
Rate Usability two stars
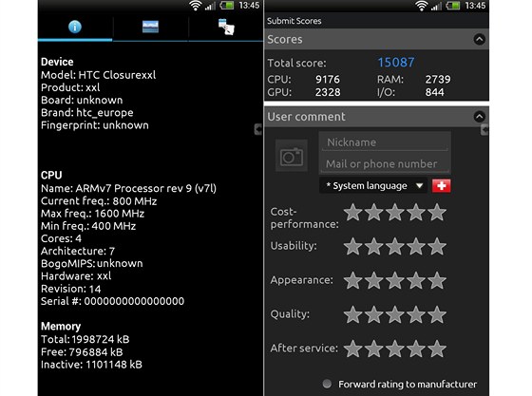(374, 247)
